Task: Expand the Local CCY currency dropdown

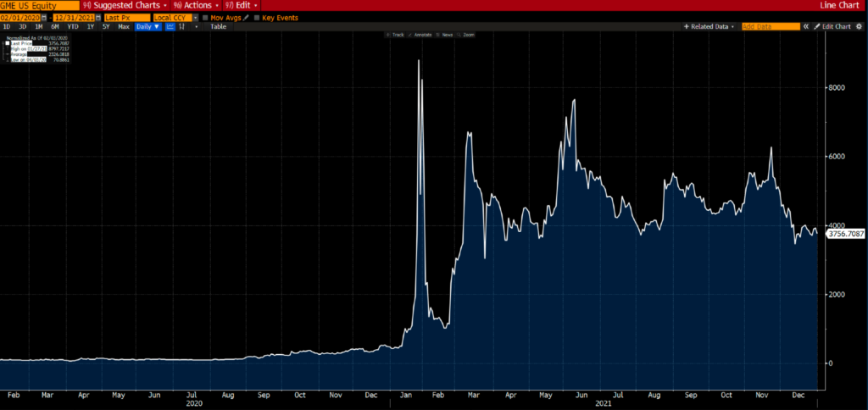Action: [195, 17]
